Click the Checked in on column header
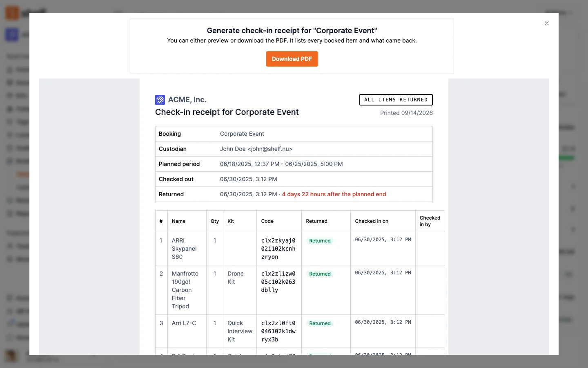Viewport: 588px width, 368px height. point(372,221)
